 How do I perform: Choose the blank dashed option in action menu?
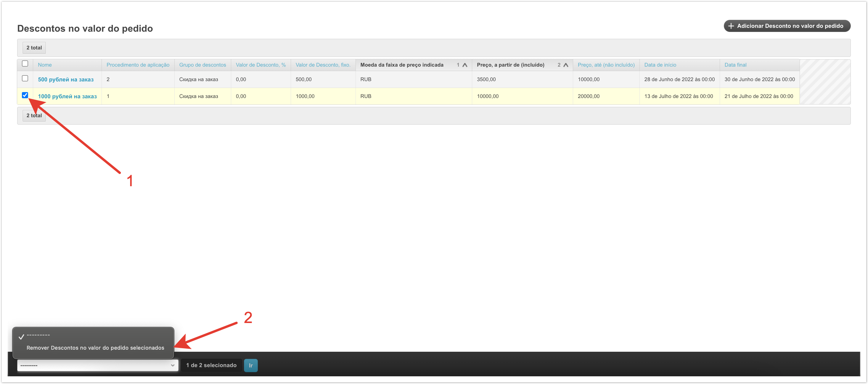38,335
